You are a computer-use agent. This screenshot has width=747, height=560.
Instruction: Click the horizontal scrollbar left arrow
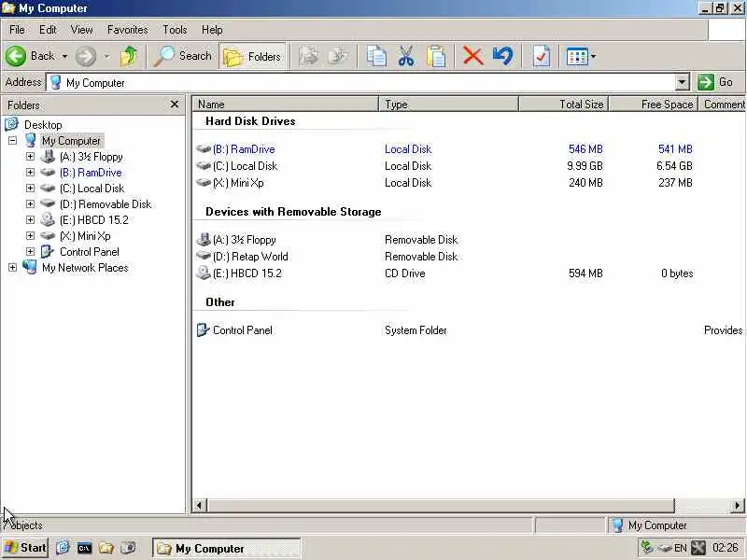coord(200,505)
